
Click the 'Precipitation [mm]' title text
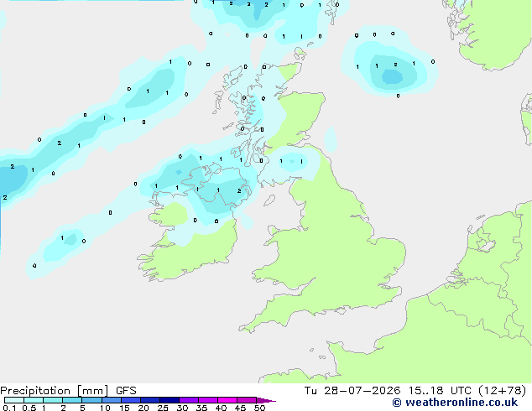(x=55, y=391)
